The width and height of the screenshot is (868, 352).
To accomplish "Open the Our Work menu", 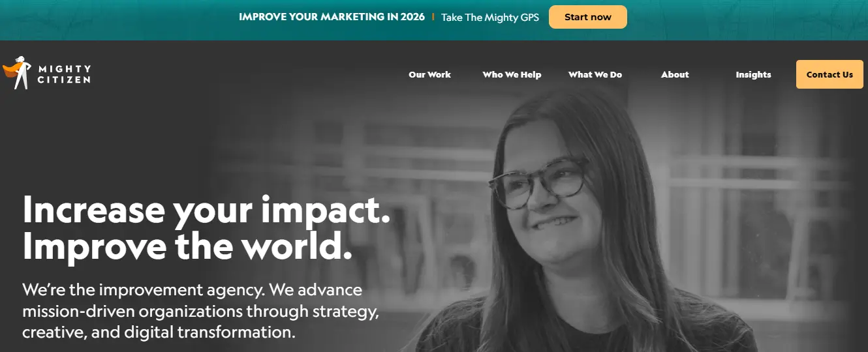I will point(429,74).
